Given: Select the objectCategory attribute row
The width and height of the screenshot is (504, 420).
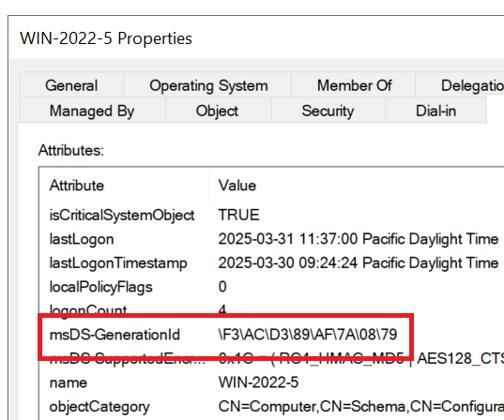Looking at the screenshot, I should pyautogui.click(x=271, y=406).
